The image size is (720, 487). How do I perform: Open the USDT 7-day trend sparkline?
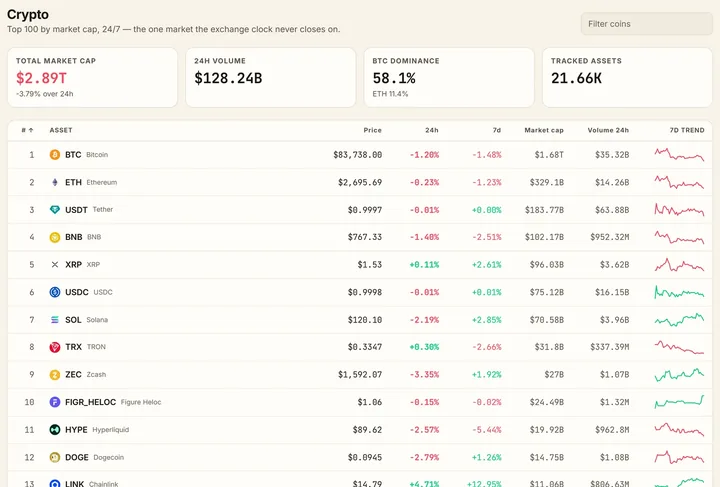point(679,210)
